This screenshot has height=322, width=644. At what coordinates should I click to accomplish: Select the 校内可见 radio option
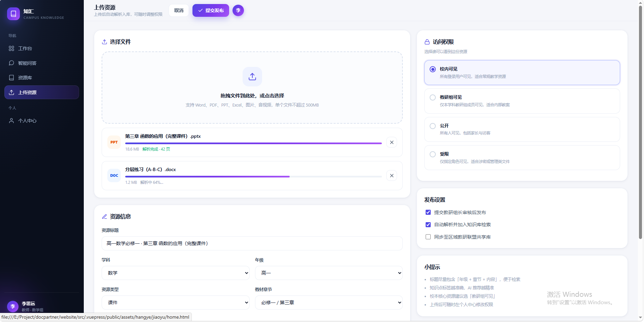[x=433, y=69]
